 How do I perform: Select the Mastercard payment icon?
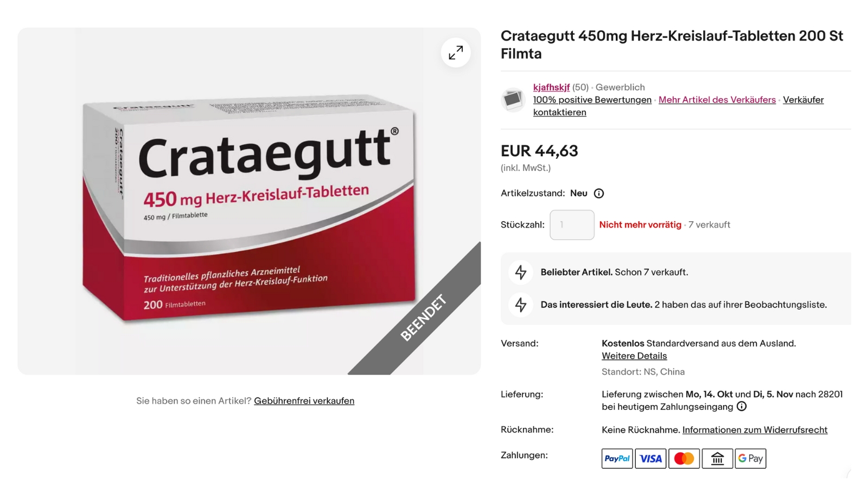click(x=684, y=459)
